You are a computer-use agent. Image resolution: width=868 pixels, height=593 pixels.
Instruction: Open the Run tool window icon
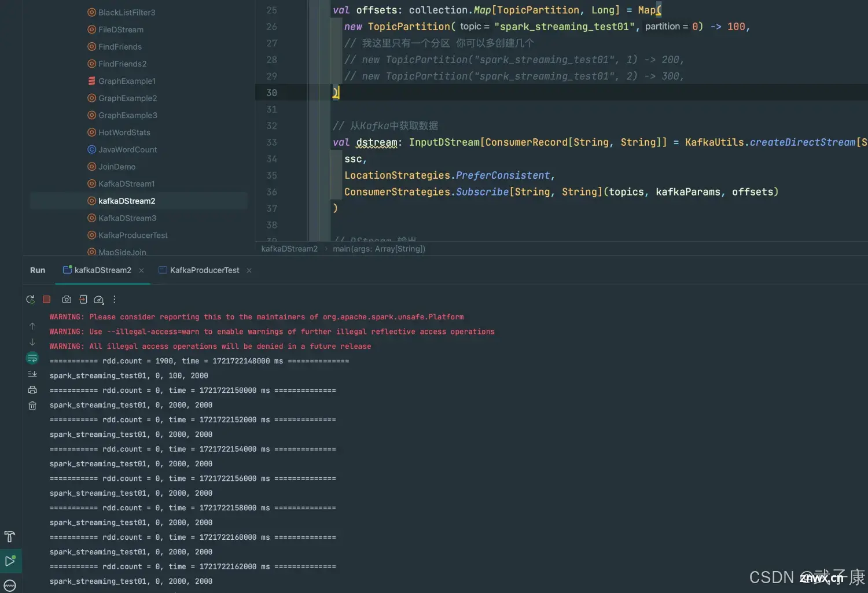[x=10, y=561]
